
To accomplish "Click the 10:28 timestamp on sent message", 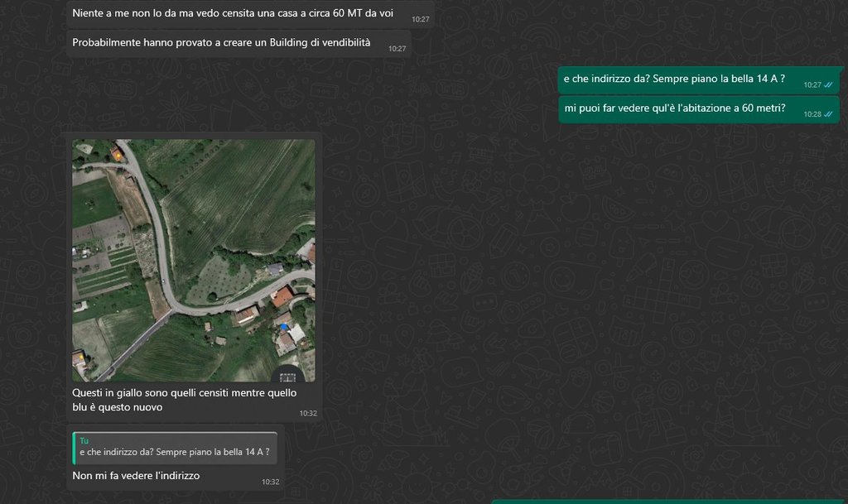I will pos(812,114).
